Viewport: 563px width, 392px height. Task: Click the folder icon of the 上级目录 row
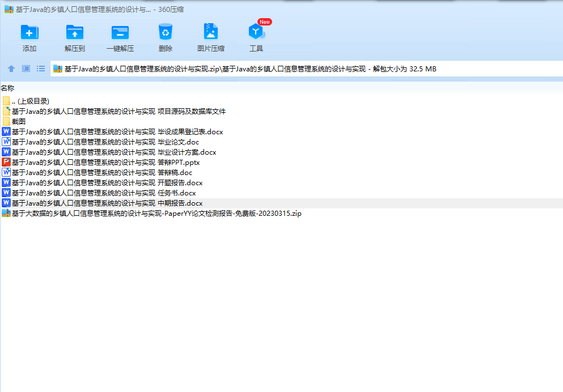tap(6, 101)
